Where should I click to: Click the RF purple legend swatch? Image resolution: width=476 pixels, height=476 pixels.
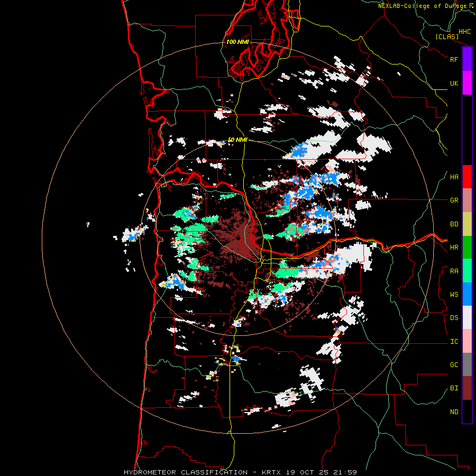(467, 59)
